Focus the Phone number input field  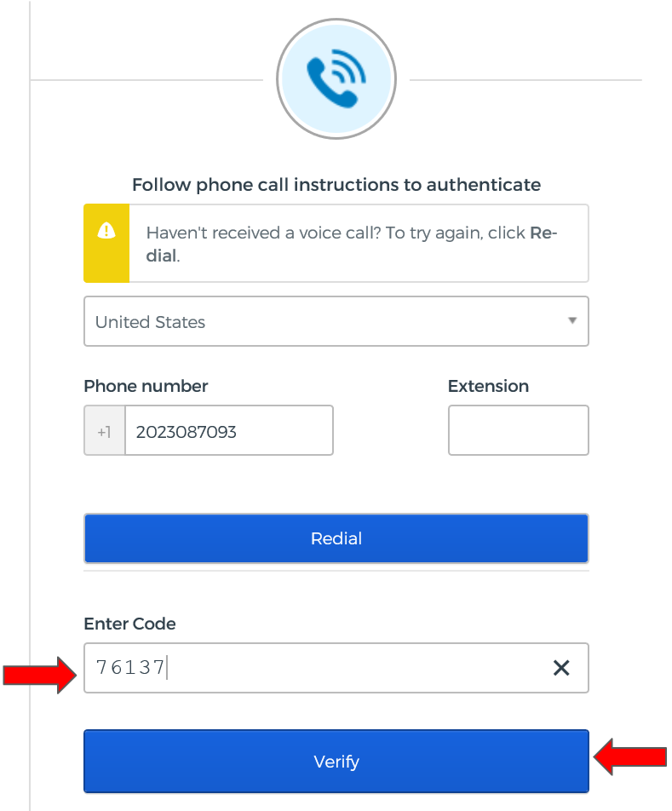(228, 431)
